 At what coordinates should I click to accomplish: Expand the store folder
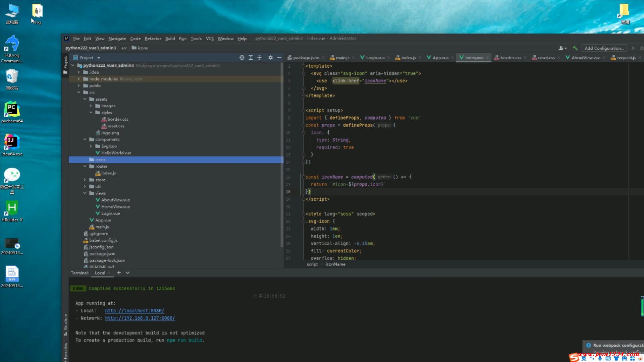[x=85, y=180]
